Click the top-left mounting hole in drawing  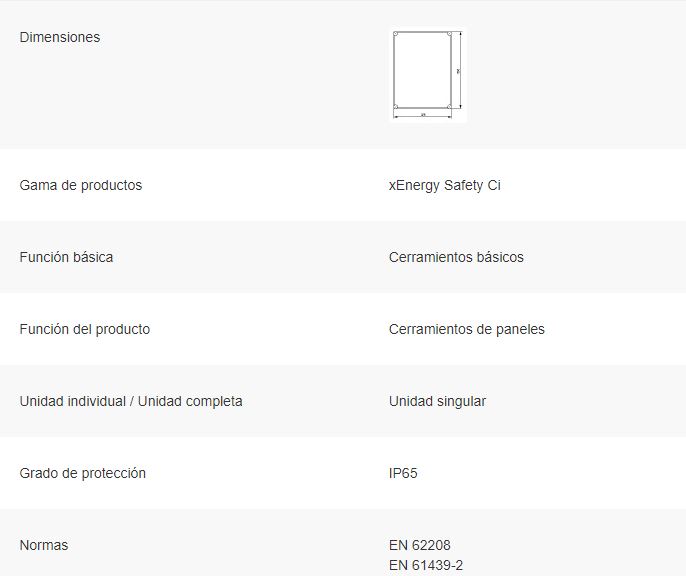[396, 34]
